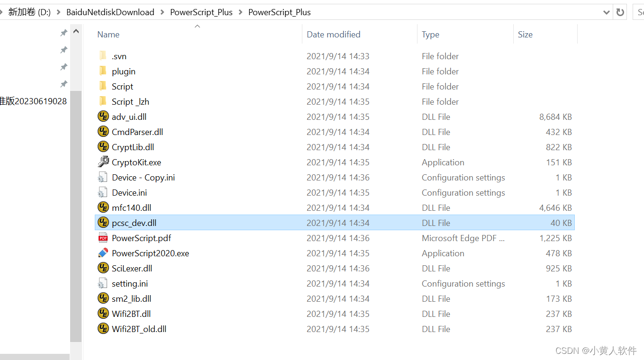Expand the chevron before 新加卷 (D:)

tap(2, 12)
